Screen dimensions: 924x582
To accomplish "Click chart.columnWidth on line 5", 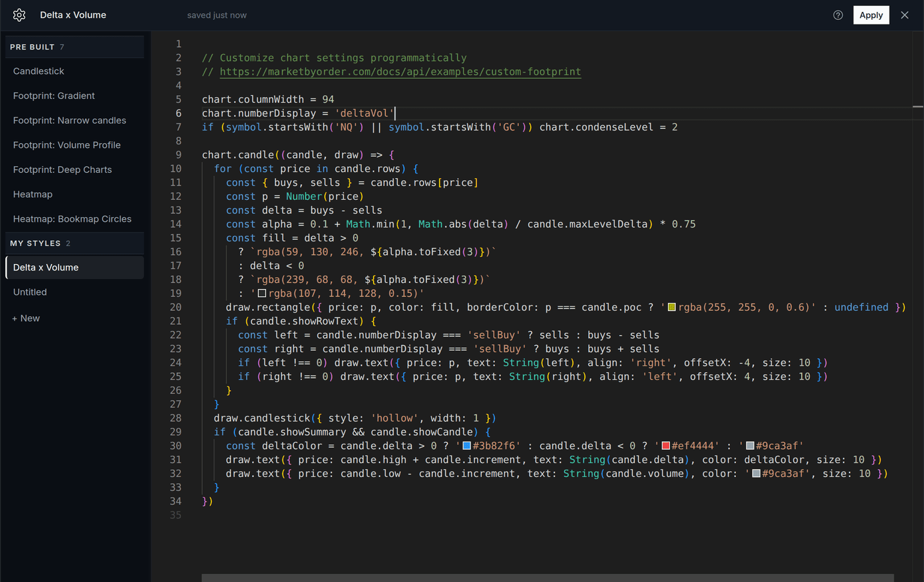I will click(x=253, y=100).
